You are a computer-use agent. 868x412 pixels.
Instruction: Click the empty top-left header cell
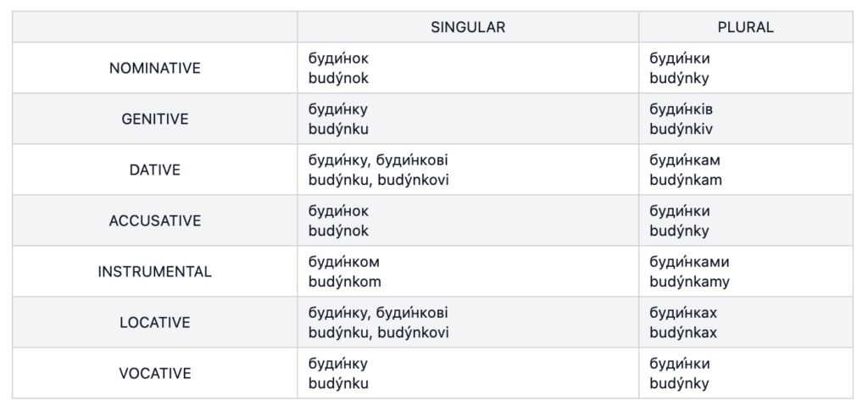click(x=154, y=27)
